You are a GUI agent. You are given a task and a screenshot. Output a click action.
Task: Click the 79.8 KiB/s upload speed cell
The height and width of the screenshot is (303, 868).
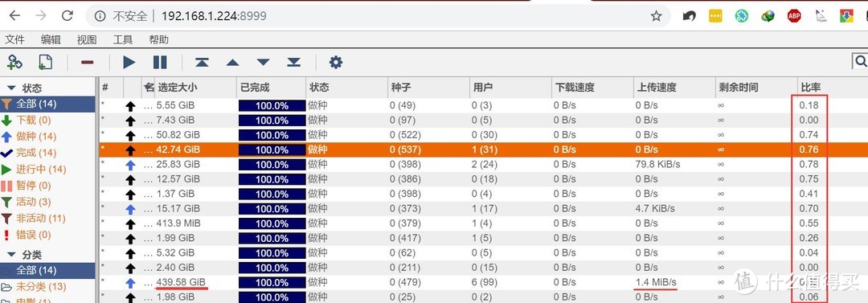click(658, 165)
